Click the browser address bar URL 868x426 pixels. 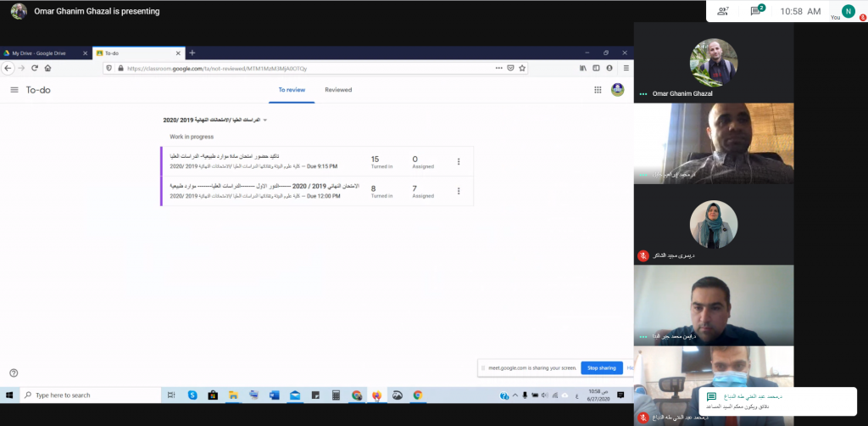(297, 68)
